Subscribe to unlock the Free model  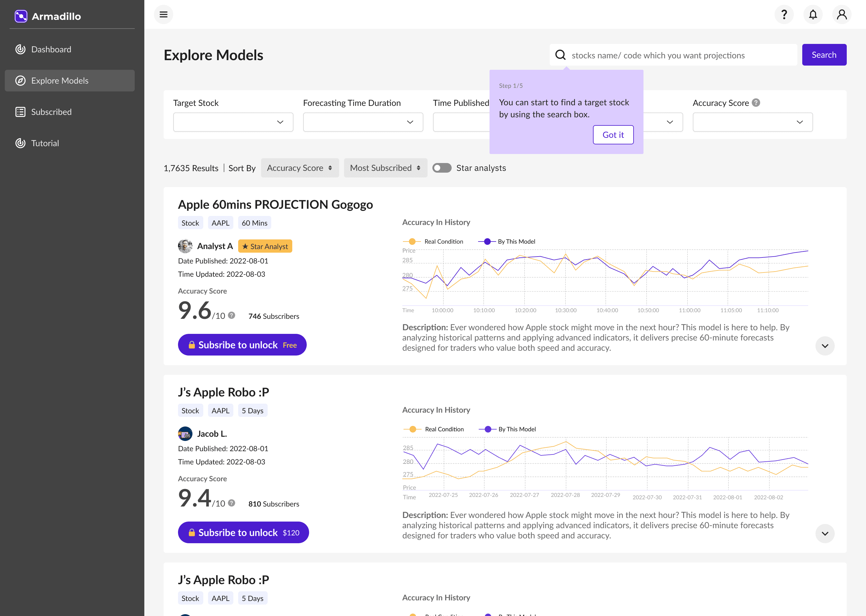(242, 345)
